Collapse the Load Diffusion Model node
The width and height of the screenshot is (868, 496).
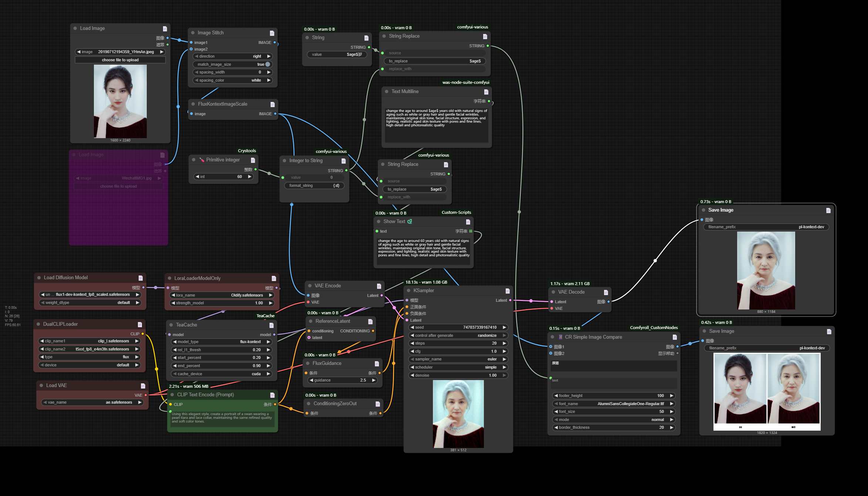[39, 277]
